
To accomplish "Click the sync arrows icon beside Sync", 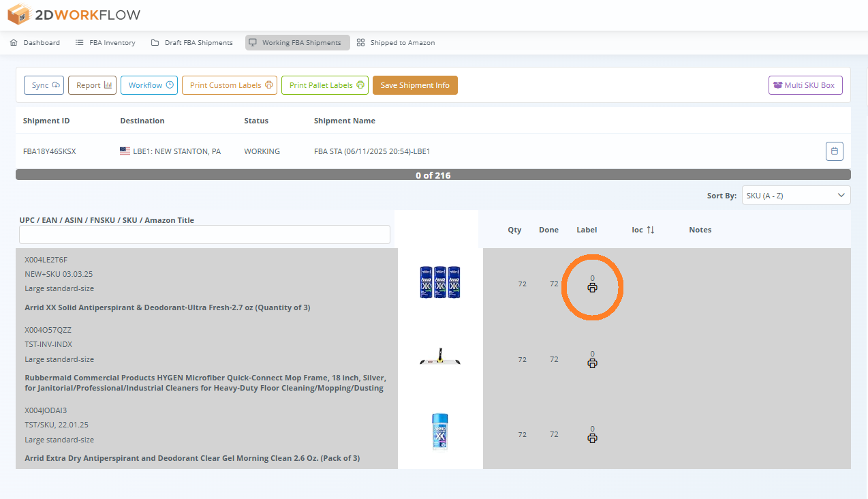I will click(55, 85).
